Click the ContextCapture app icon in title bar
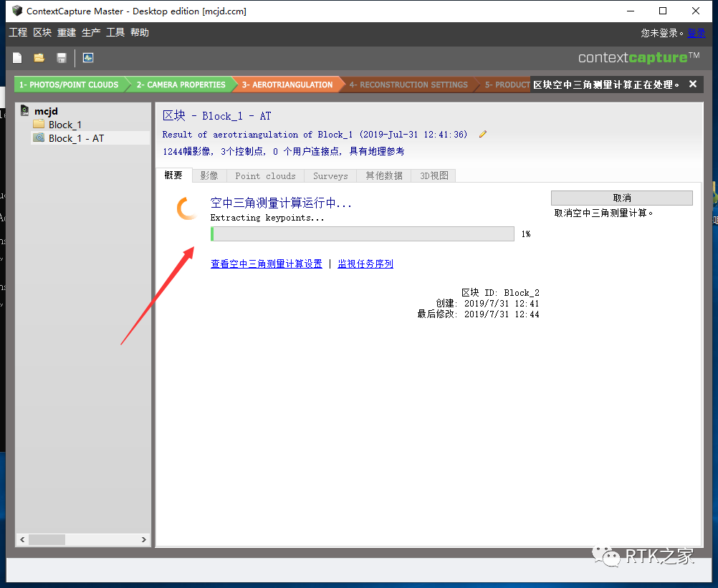Image resolution: width=718 pixels, height=588 pixels. [17, 11]
